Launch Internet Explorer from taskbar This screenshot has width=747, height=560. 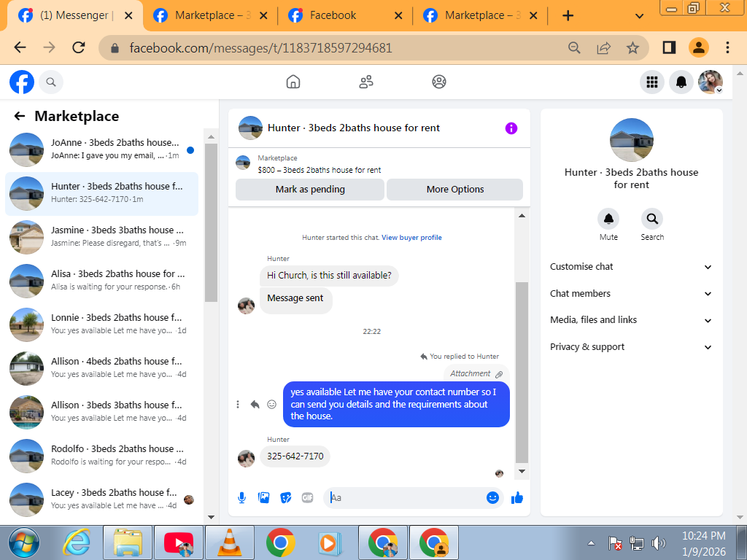76,542
